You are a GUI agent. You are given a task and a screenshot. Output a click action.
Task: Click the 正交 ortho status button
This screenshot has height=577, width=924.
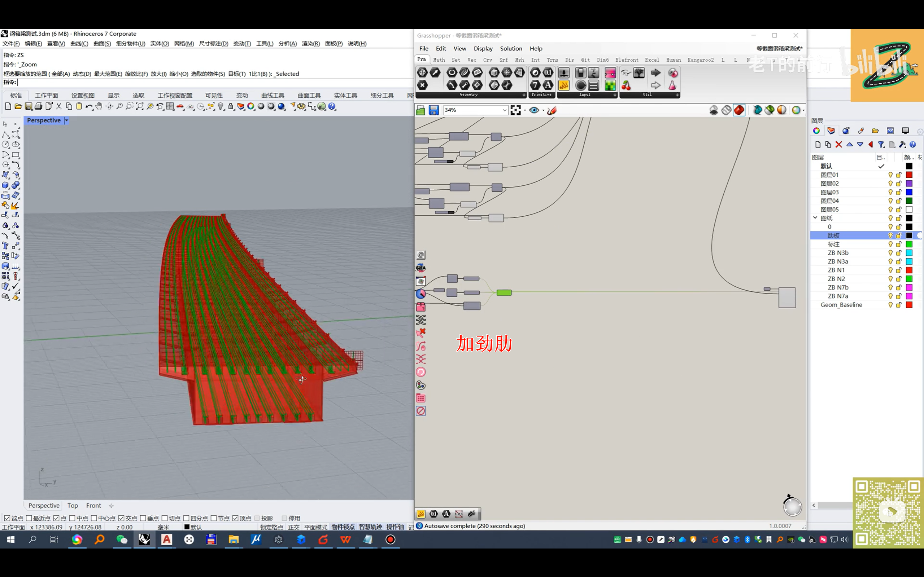[293, 527]
